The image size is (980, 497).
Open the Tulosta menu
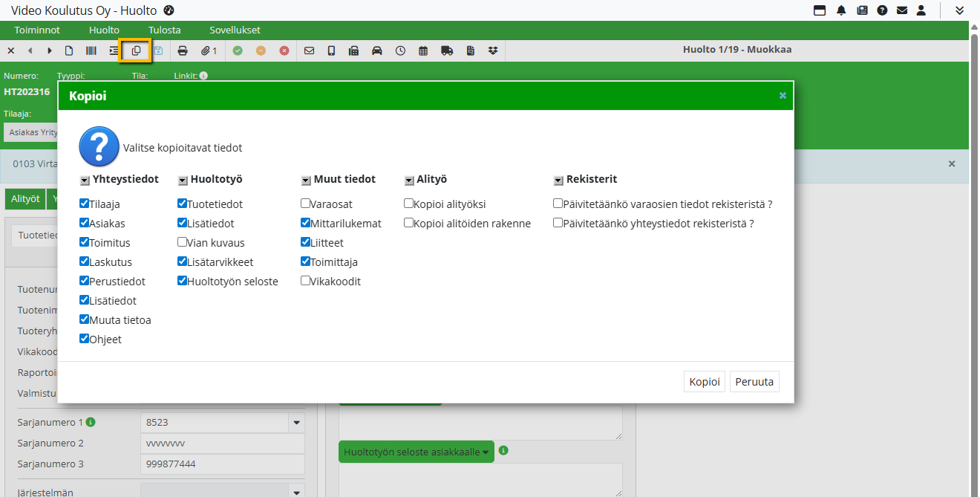click(164, 30)
